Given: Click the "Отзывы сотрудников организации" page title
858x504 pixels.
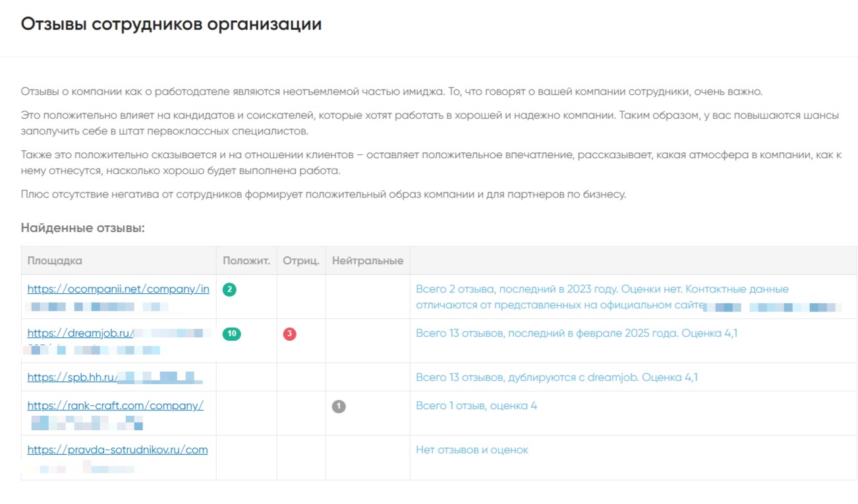Looking at the screenshot, I should 171,24.
